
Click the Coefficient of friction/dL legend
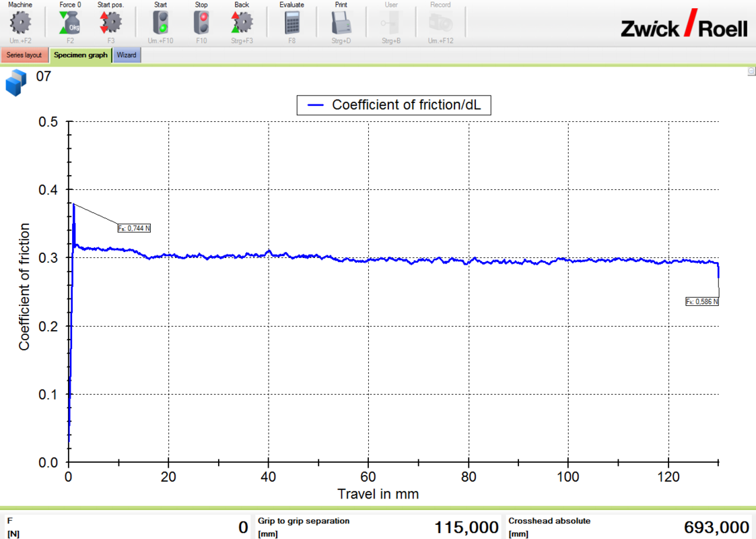tap(394, 105)
